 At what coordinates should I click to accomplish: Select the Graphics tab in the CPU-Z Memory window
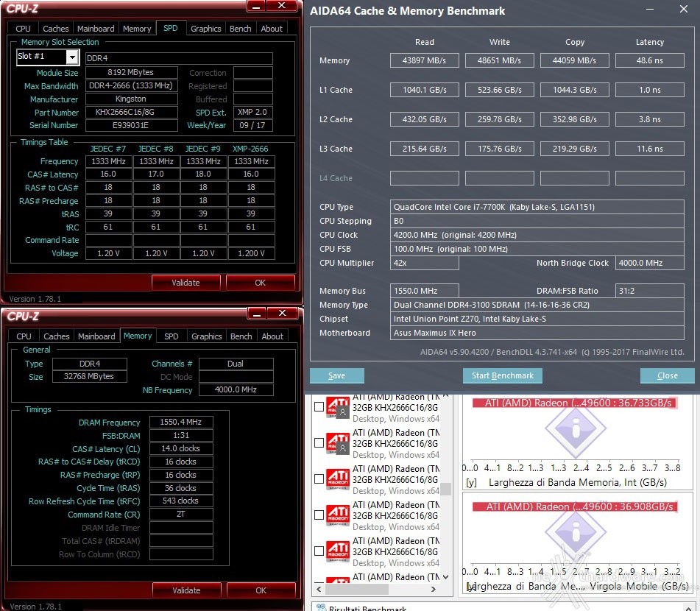click(x=207, y=336)
